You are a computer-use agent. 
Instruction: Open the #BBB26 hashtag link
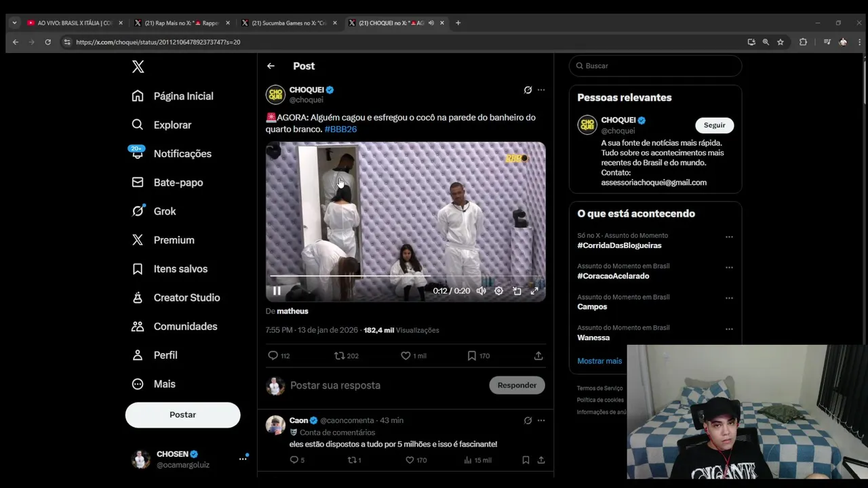(x=340, y=129)
